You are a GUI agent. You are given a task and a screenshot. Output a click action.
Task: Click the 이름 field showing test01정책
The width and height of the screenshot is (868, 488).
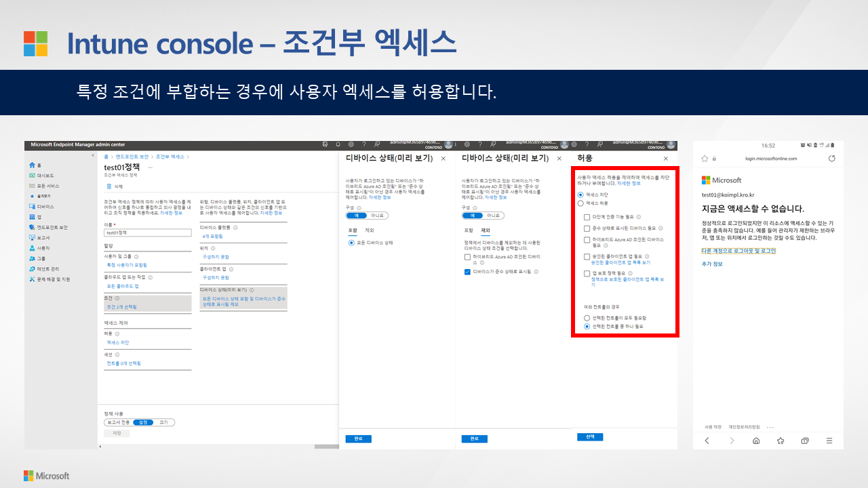[147, 232]
